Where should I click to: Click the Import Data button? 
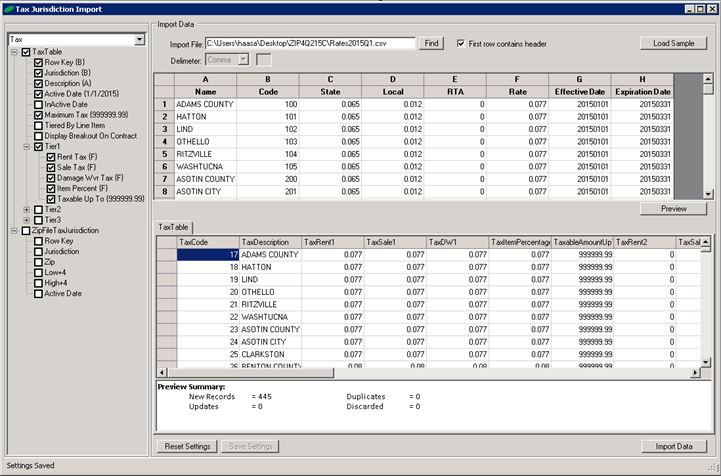[675, 446]
